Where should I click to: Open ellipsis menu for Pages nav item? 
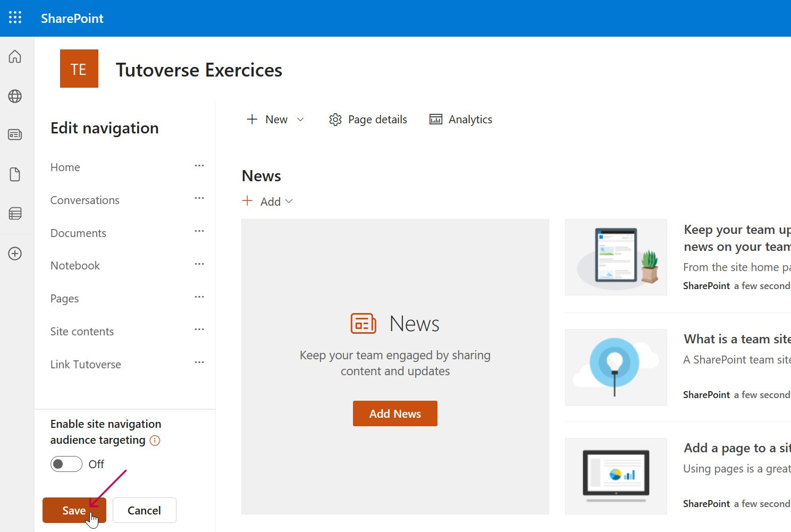199,297
